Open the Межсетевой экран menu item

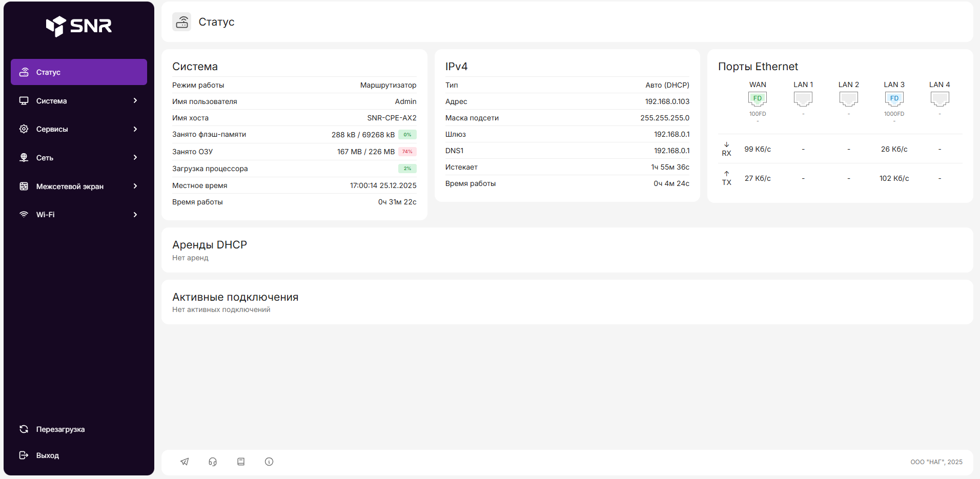pyautogui.click(x=70, y=186)
